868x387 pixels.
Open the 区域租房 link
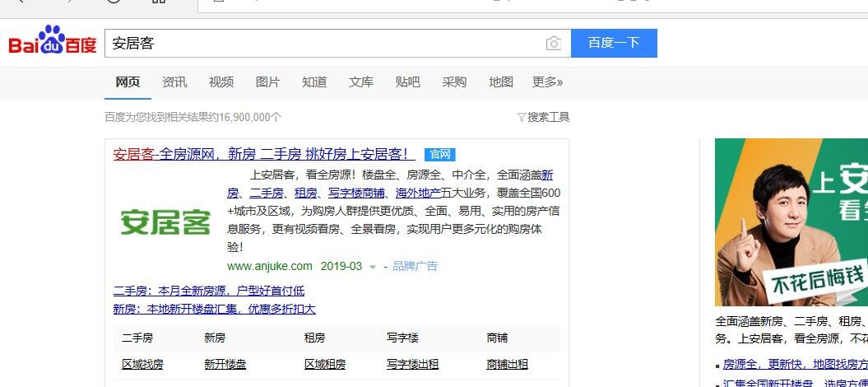coord(325,364)
